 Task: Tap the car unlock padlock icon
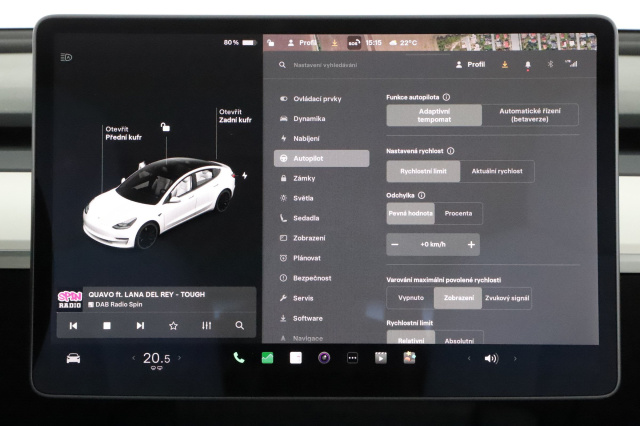point(165,127)
